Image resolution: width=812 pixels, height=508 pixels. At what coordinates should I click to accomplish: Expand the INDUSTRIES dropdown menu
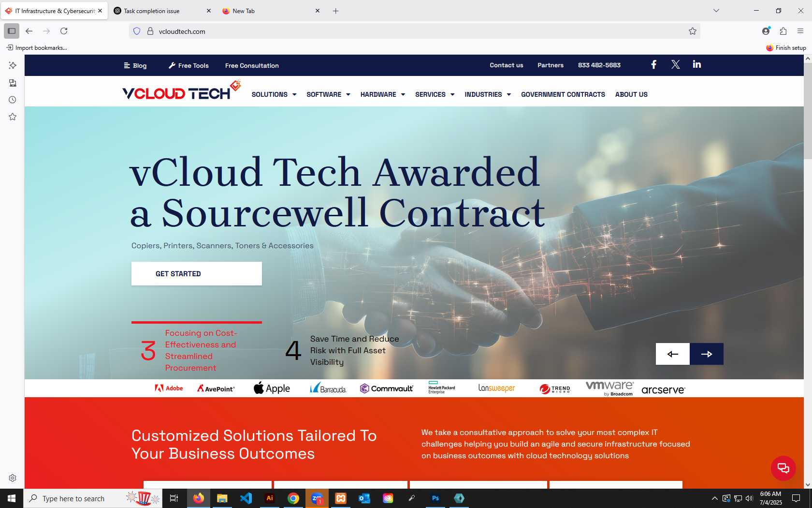(488, 94)
